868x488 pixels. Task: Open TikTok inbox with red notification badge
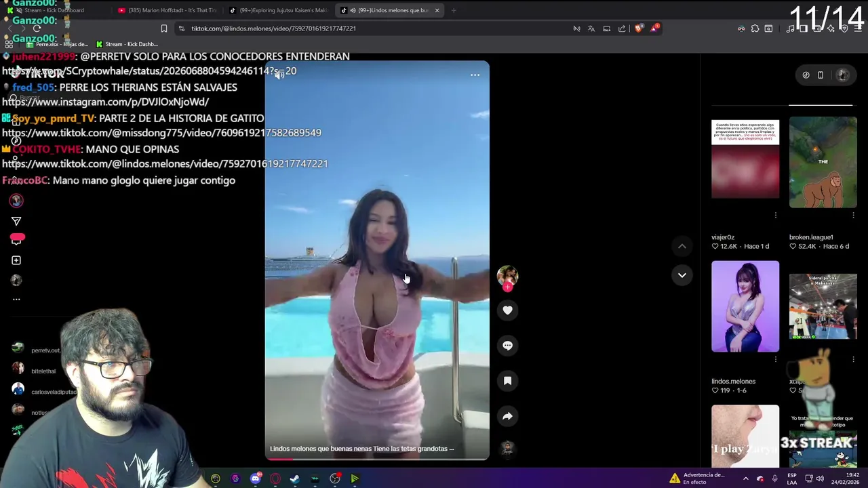tap(17, 239)
